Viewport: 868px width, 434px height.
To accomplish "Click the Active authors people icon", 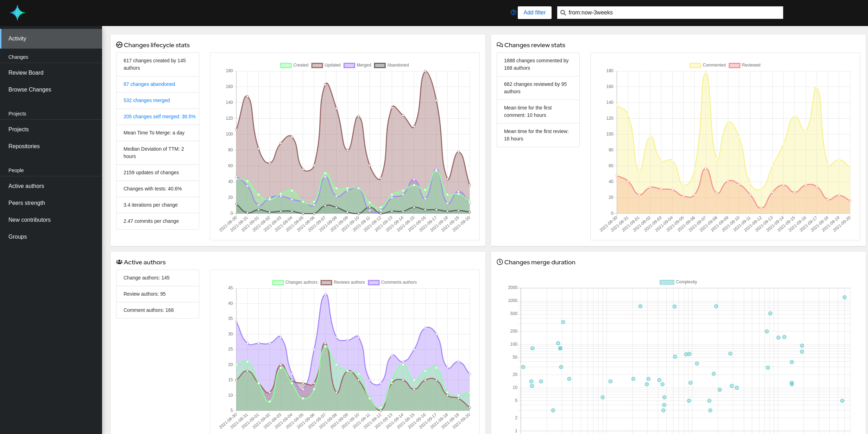I will (119, 262).
